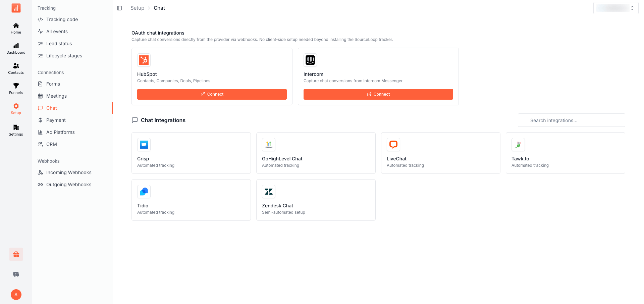The width and height of the screenshot is (644, 304).
Task: Open the Funnels section
Action: point(16,89)
